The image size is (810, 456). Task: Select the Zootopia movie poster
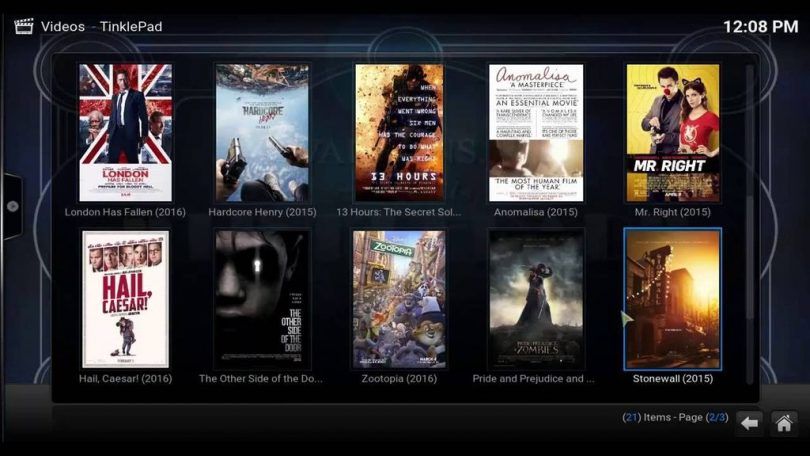(399, 300)
